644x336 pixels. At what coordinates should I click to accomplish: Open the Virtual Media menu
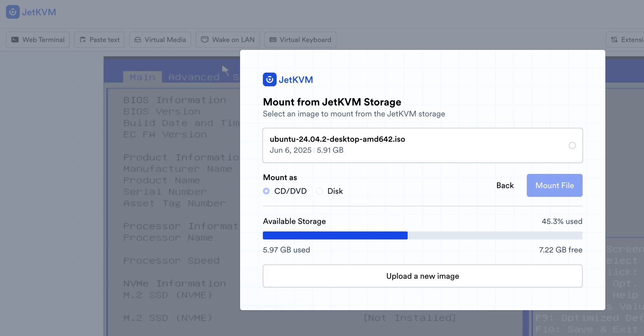160,40
